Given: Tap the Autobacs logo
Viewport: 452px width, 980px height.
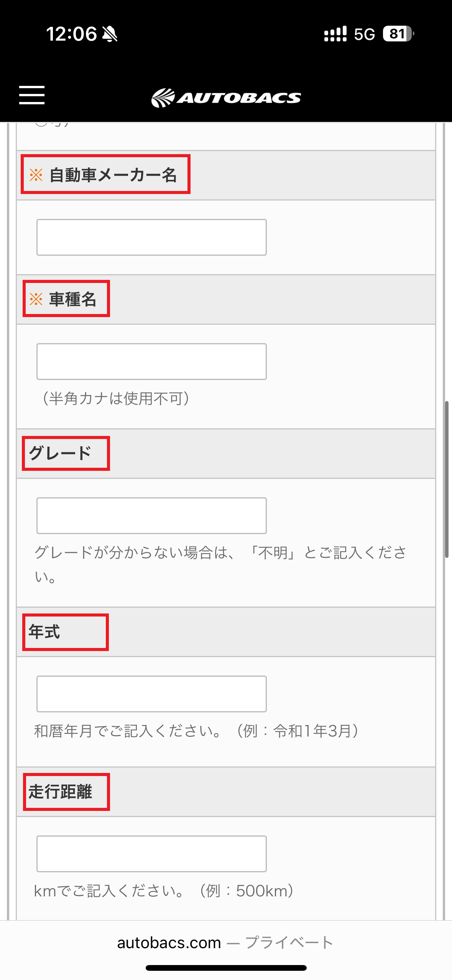Looking at the screenshot, I should (x=226, y=98).
